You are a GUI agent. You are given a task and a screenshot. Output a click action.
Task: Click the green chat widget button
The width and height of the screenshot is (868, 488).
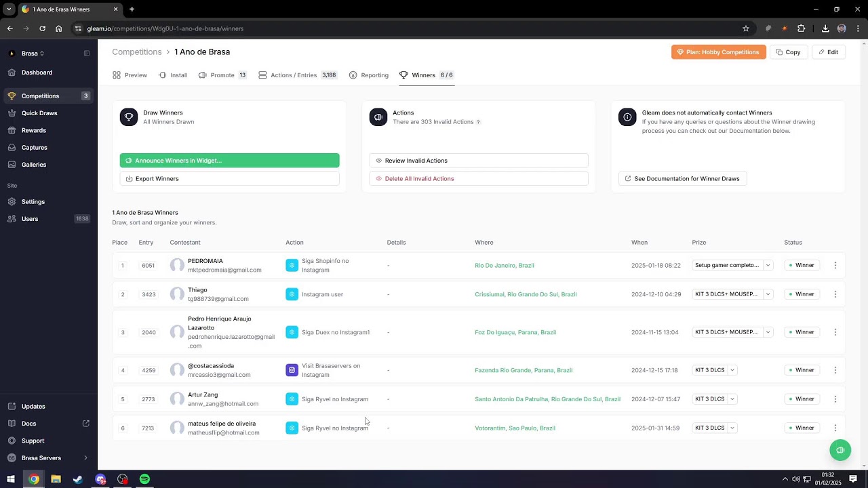pos(840,450)
